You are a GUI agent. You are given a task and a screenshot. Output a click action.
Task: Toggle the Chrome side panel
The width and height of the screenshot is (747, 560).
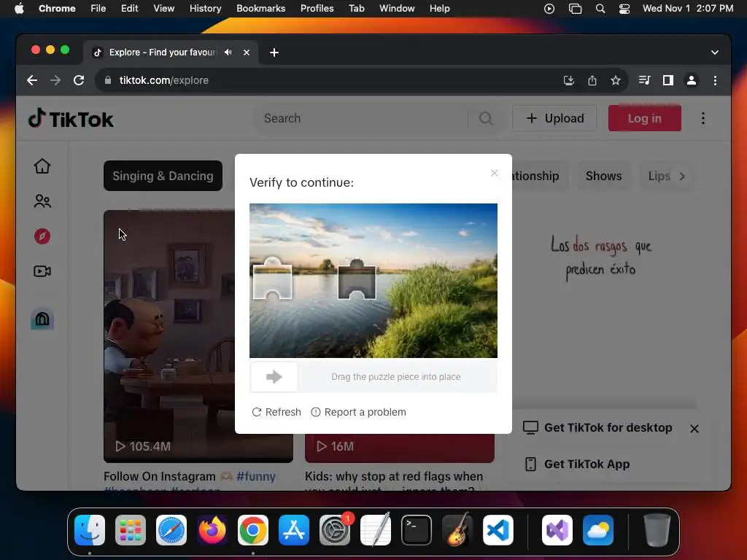coord(668,80)
